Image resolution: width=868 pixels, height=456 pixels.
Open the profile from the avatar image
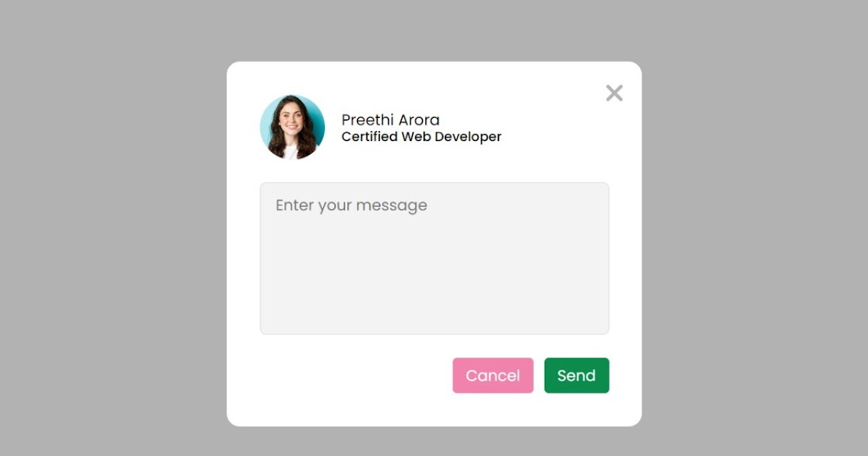[x=292, y=127]
